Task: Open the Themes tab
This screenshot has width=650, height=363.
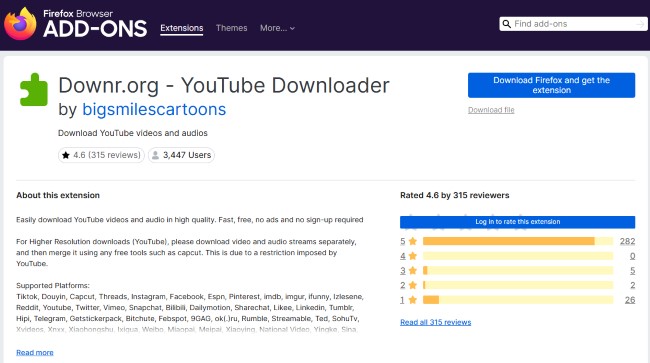Action: 231,28
